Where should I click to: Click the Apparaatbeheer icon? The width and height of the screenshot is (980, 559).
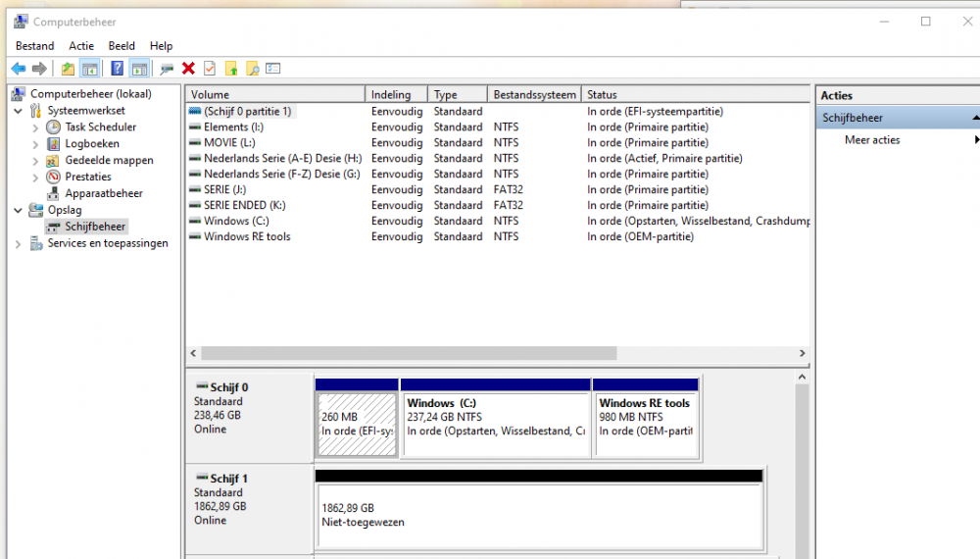point(53,193)
